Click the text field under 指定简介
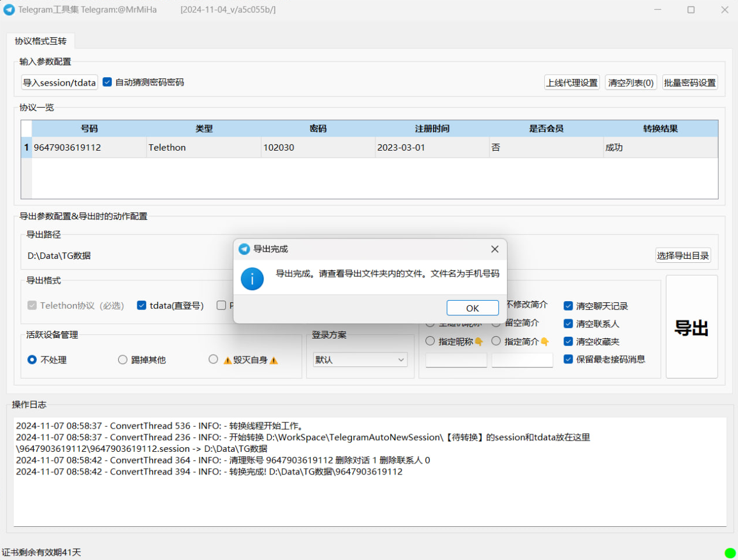 coord(522,361)
